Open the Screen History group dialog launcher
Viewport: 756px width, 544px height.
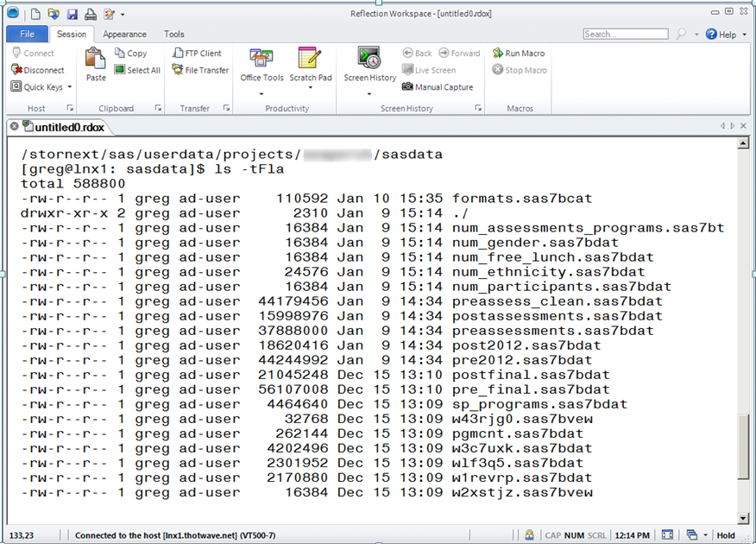click(478, 108)
